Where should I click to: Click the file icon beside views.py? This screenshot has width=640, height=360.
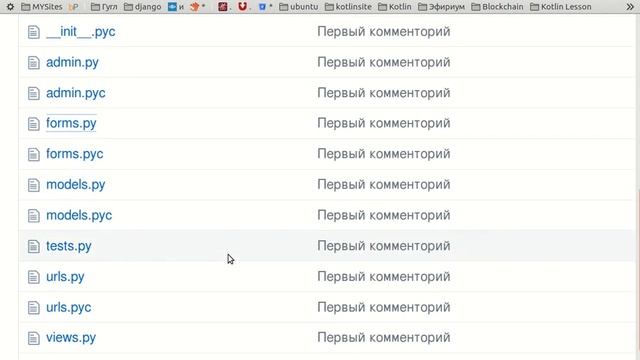point(33,338)
